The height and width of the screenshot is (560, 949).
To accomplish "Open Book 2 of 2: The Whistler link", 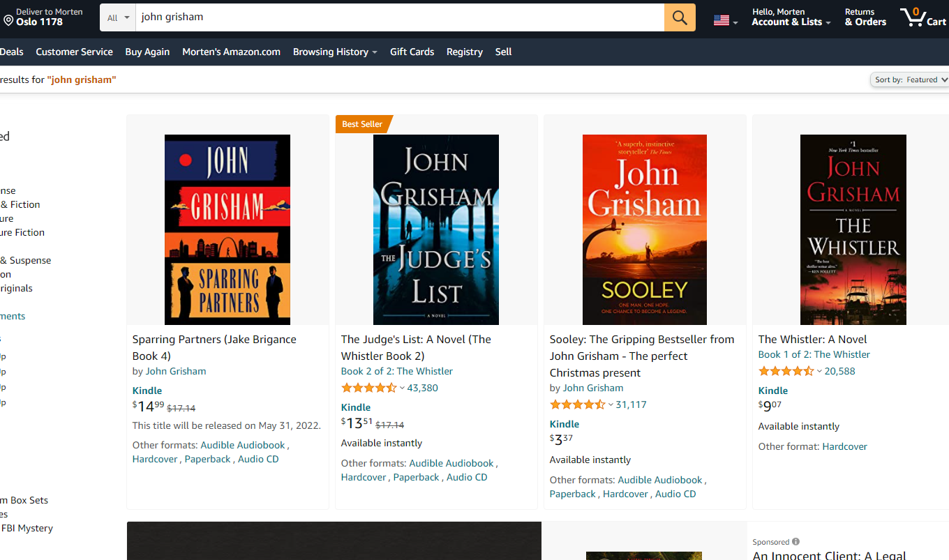I will [x=396, y=372].
